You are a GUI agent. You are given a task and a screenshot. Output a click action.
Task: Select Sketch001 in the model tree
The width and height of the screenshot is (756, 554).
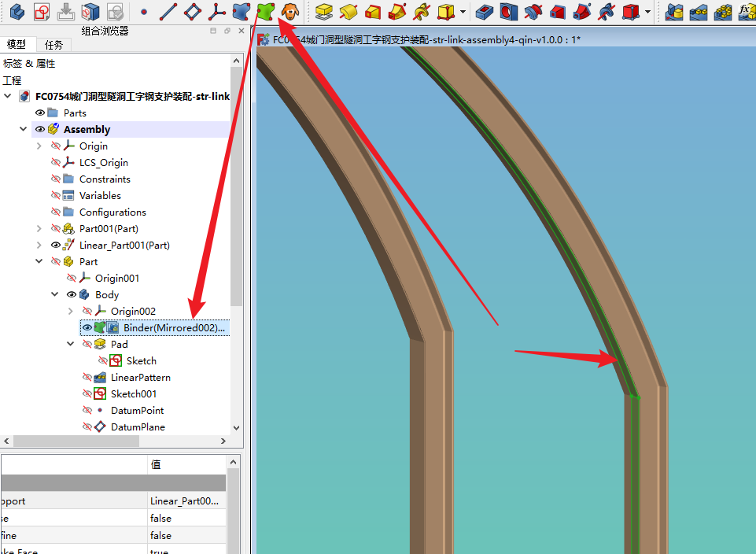(133, 394)
